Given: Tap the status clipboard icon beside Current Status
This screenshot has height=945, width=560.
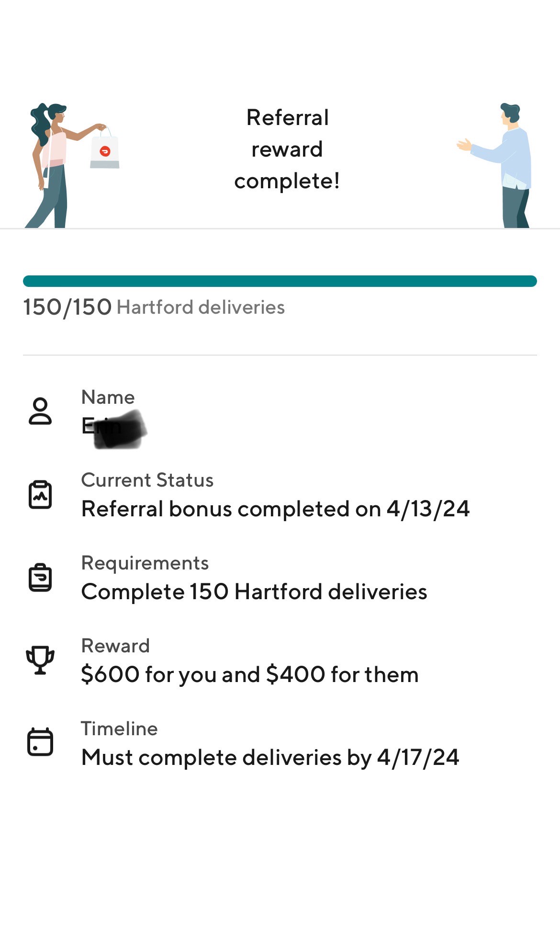Looking at the screenshot, I should coord(40,494).
